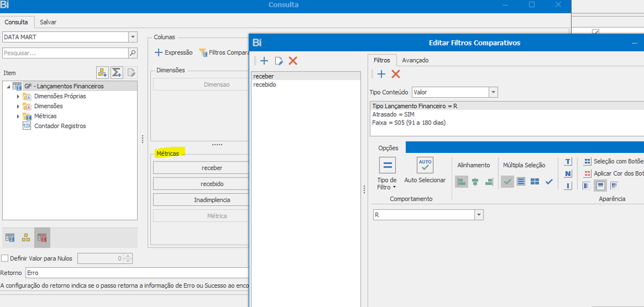
Task: Click Filtros Comparativos button
Action: coord(224,52)
